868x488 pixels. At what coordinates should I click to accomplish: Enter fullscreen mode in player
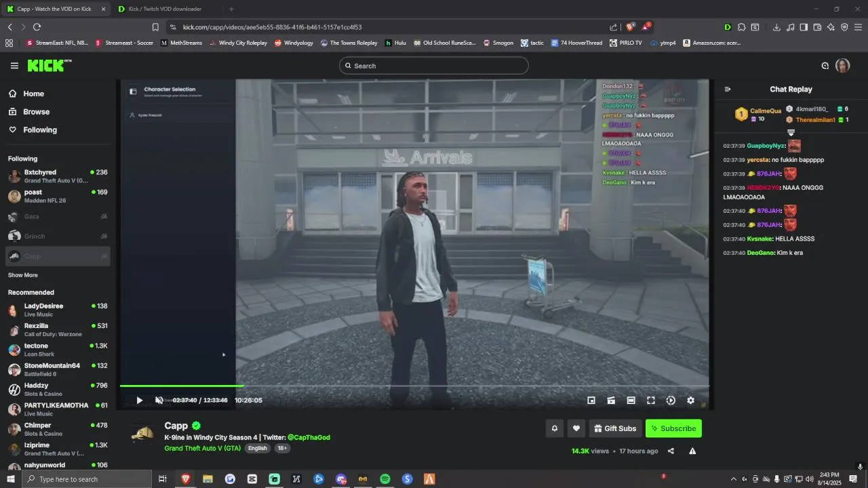coord(651,401)
